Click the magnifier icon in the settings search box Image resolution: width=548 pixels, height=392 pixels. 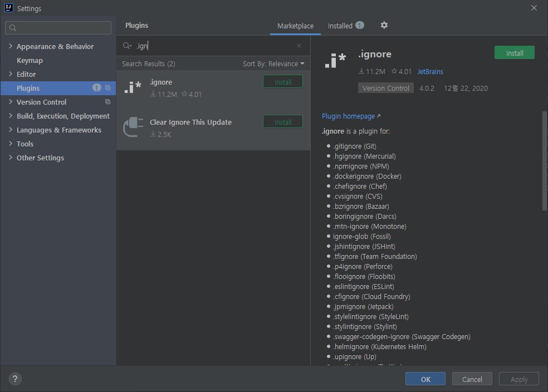(13, 28)
